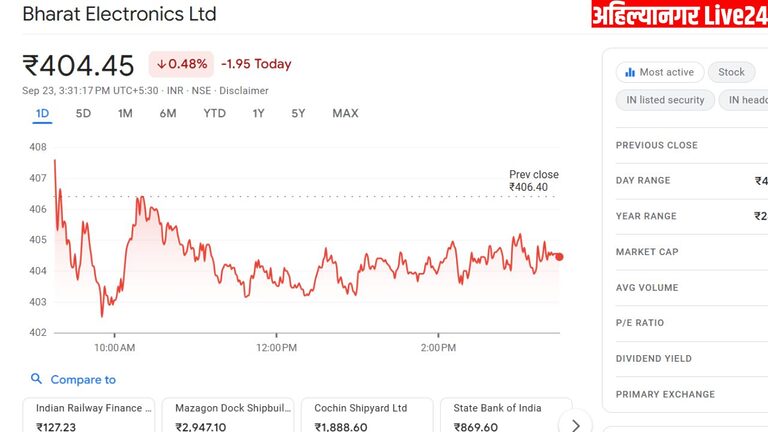The height and width of the screenshot is (432, 768).
Task: Select the YTD range tab
Action: (214, 114)
